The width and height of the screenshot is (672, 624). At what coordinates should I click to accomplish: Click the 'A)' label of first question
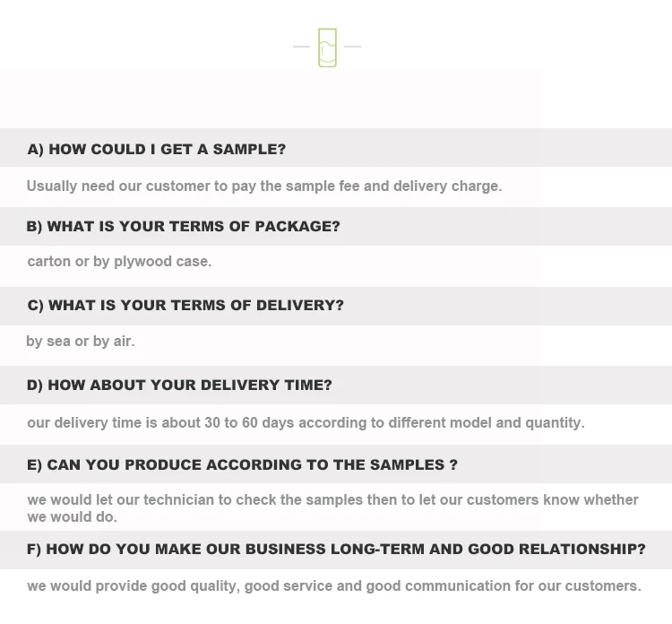point(36,149)
